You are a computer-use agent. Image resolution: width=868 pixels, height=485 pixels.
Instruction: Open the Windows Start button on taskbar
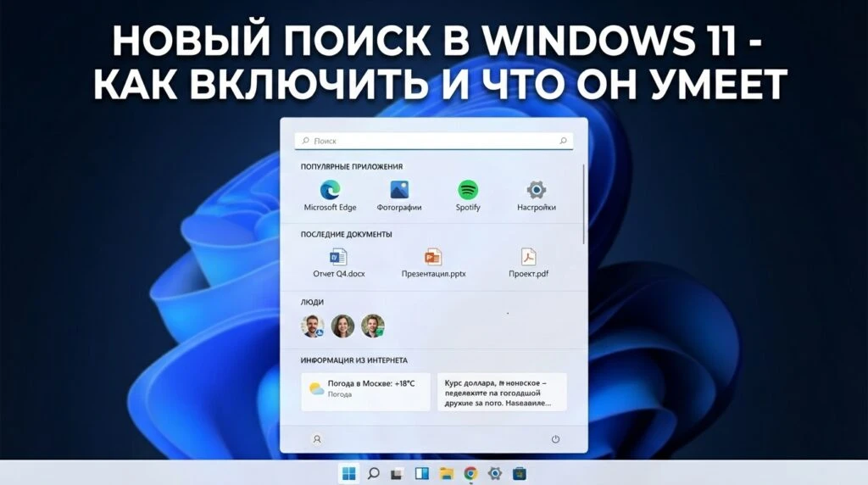[x=348, y=473]
